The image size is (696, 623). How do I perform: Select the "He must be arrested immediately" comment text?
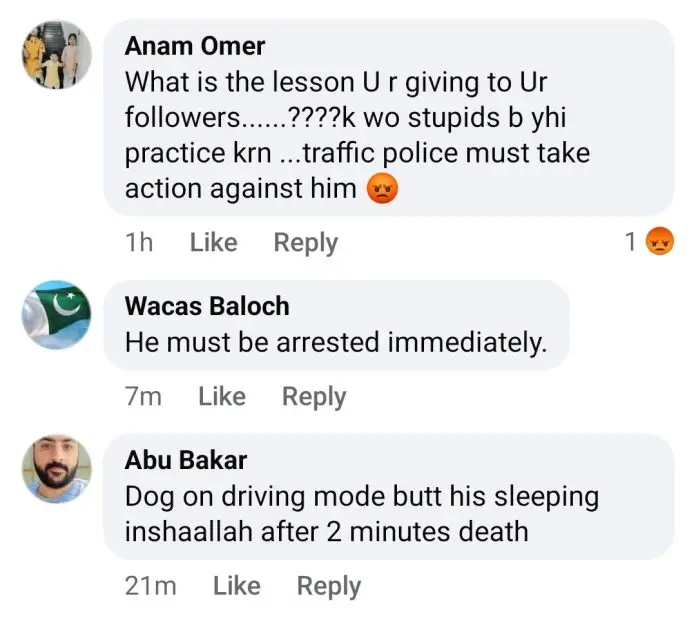[x=336, y=343]
